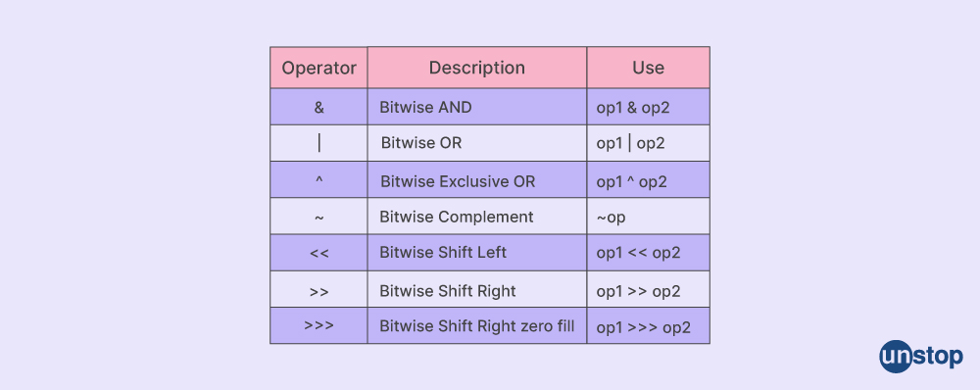
Task: Select the Description column header
Action: [x=477, y=68]
